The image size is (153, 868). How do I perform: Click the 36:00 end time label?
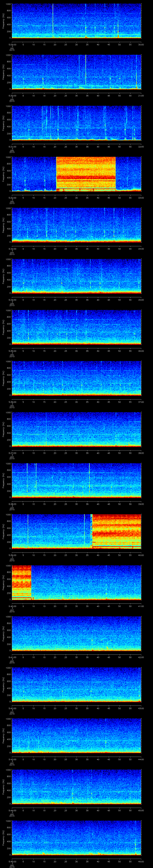pos(141,351)
